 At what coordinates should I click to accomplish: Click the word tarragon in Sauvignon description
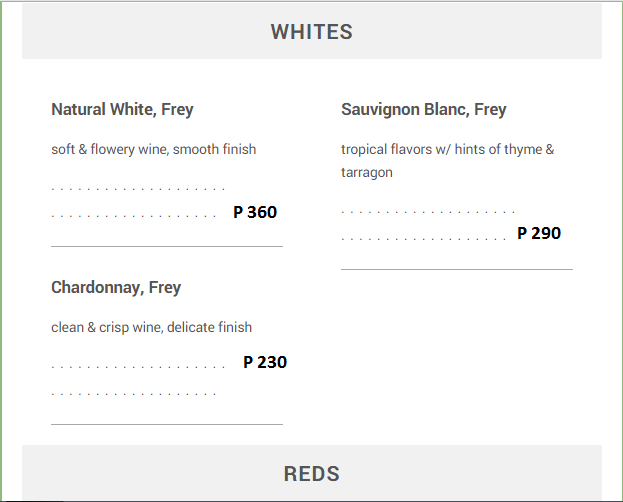click(x=367, y=172)
